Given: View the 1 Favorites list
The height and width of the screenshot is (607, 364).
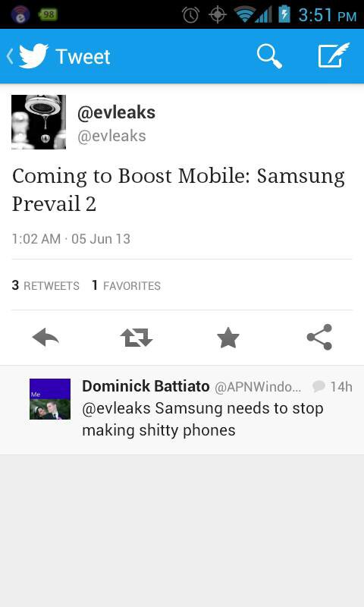Looking at the screenshot, I should click(126, 286).
